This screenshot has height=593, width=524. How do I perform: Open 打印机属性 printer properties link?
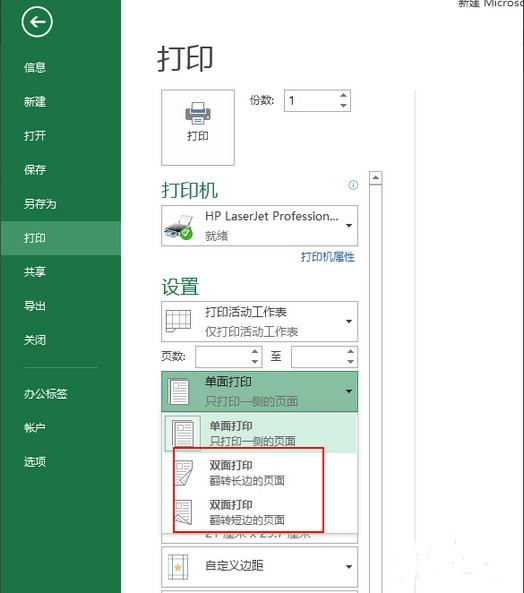[328, 257]
